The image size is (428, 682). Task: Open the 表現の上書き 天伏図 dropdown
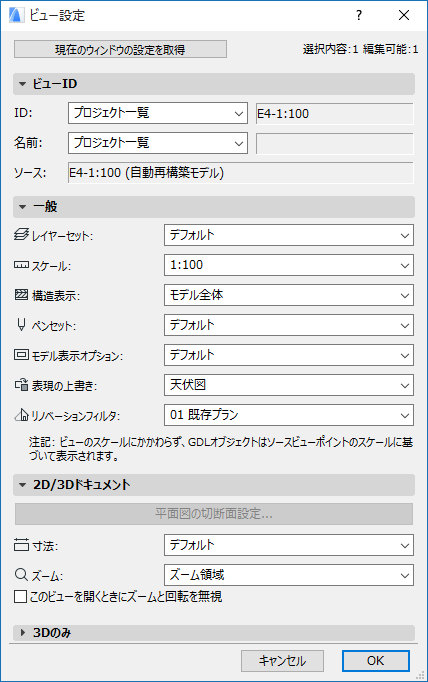coord(289,385)
